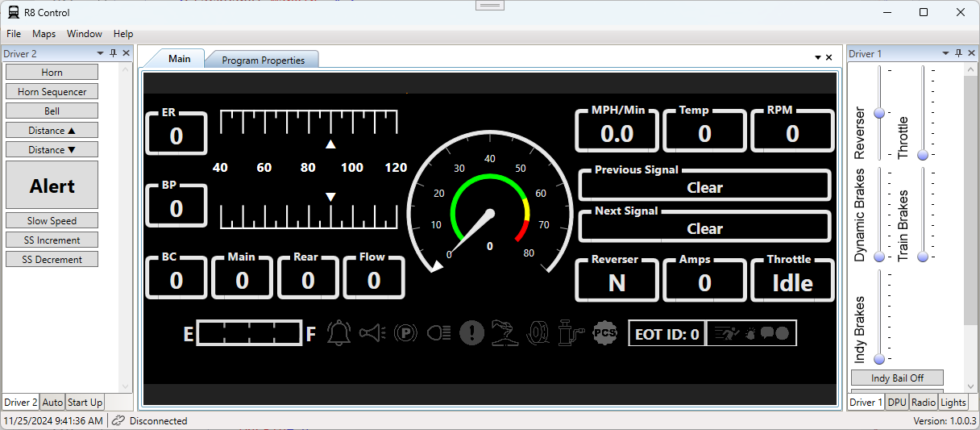Click the bell indicator icon

pos(338,332)
